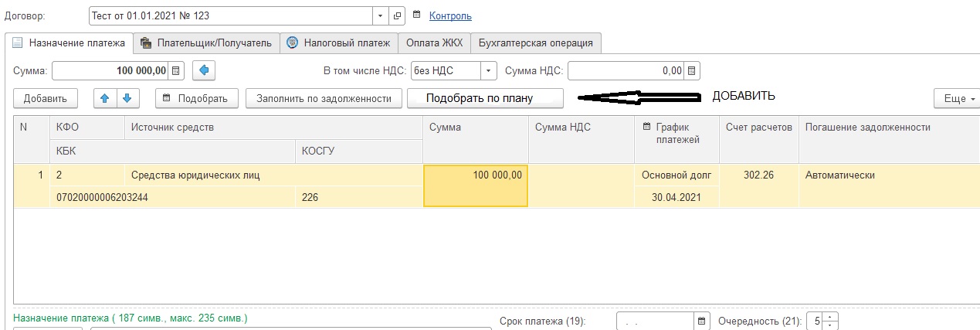Image resolution: width=980 pixels, height=330 pixels.
Task: Expand the Договор dropdown list
Action: click(x=381, y=15)
